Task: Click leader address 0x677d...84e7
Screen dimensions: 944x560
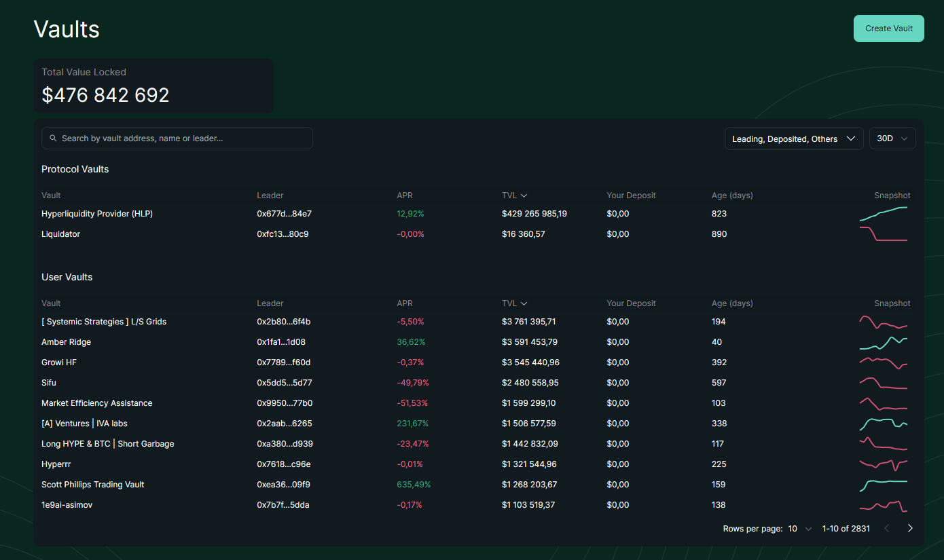Action: click(284, 214)
